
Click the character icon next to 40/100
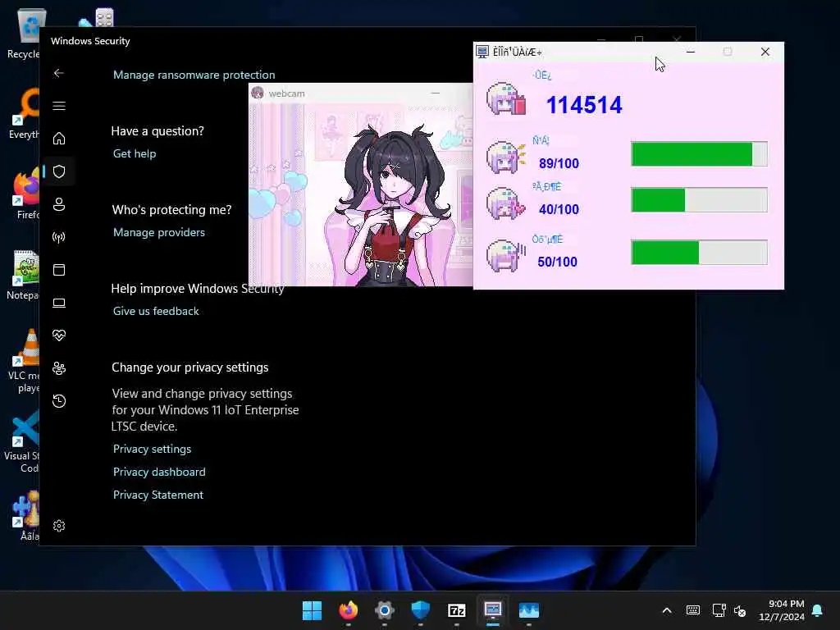(x=505, y=203)
